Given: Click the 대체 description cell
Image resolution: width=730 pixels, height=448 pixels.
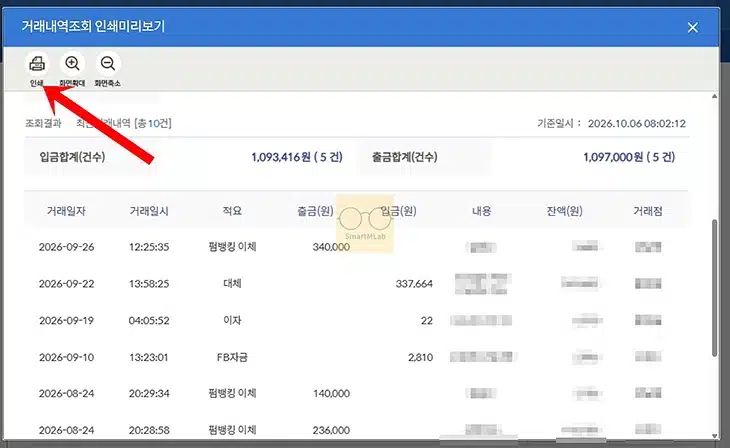Looking at the screenshot, I should [x=232, y=283].
